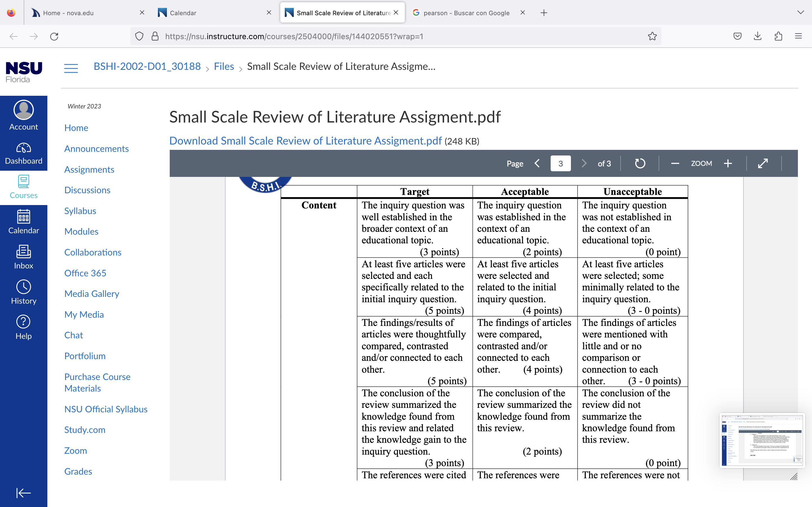Open the Canvas Dashboard

pyautogui.click(x=23, y=153)
